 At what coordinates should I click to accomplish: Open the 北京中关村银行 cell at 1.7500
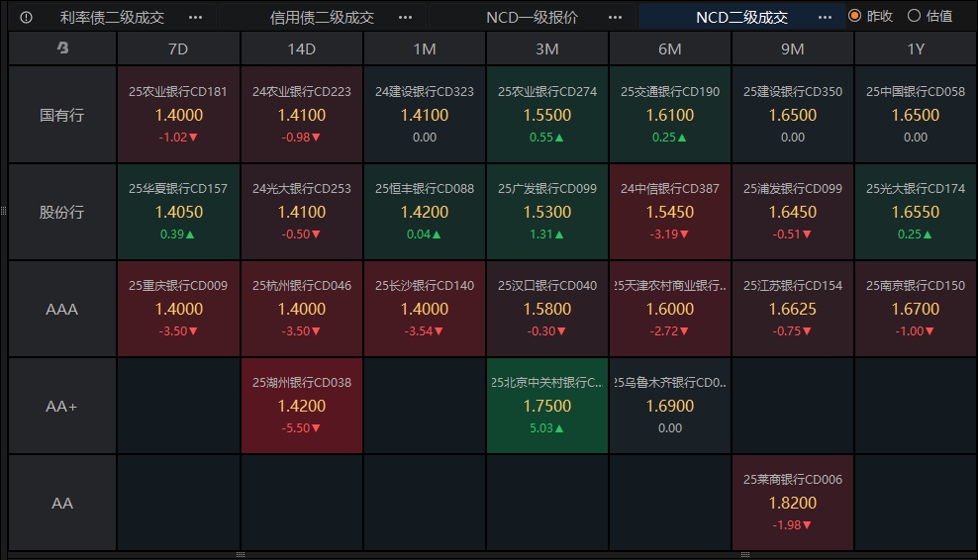[547, 406]
